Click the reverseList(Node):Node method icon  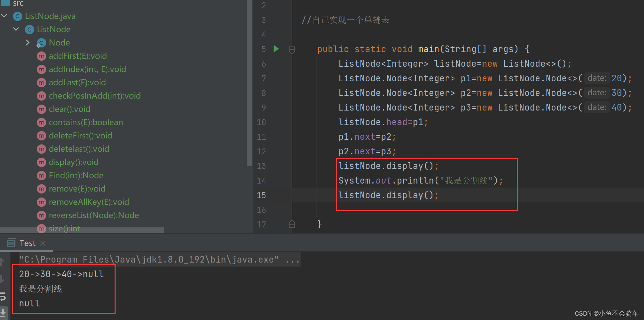(41, 215)
